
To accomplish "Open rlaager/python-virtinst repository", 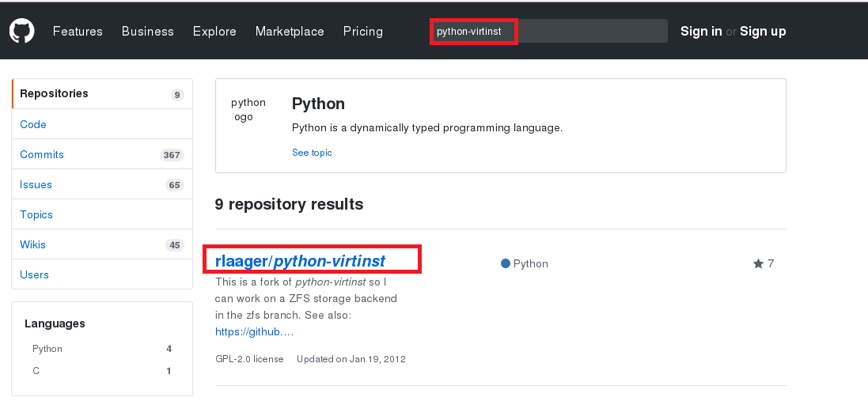I will (x=300, y=260).
